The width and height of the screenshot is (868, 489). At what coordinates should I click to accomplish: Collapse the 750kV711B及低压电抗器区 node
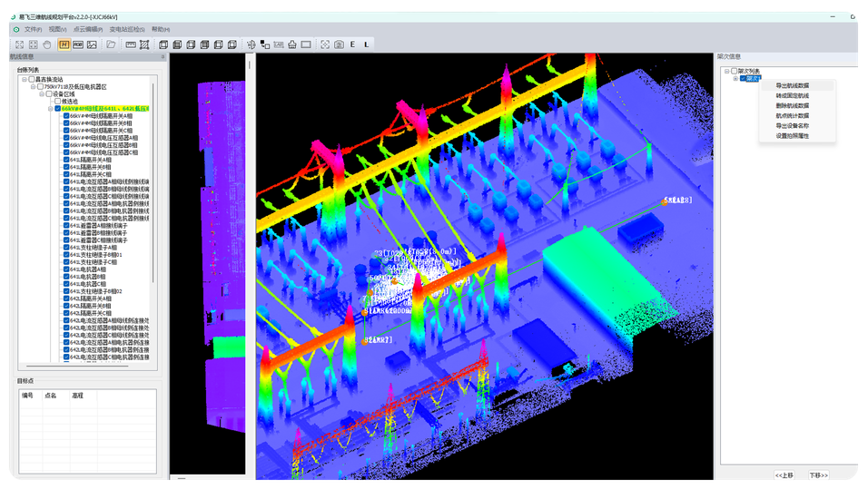32,87
